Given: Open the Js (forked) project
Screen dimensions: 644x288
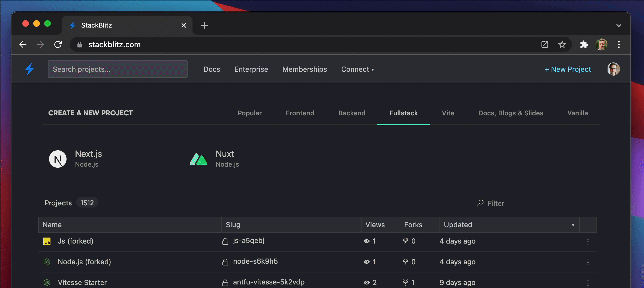Looking at the screenshot, I should (76, 241).
